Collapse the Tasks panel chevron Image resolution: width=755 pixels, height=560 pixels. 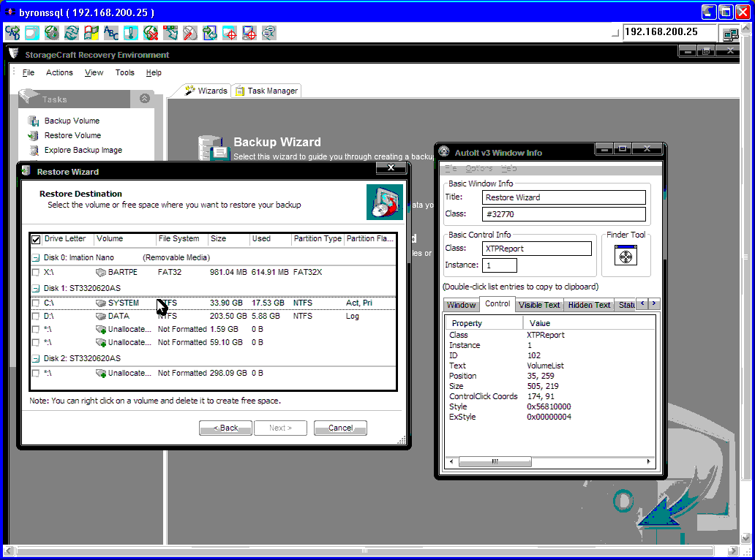tap(144, 99)
